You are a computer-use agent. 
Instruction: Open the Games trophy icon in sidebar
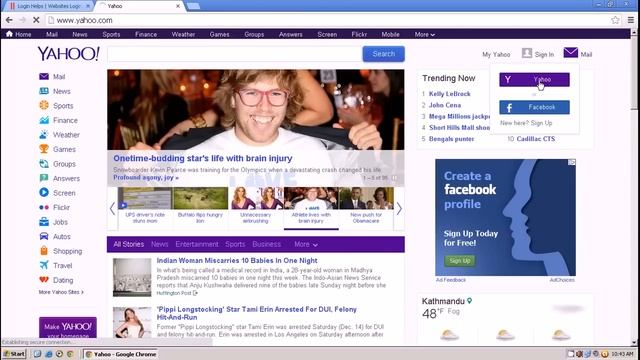44,149
